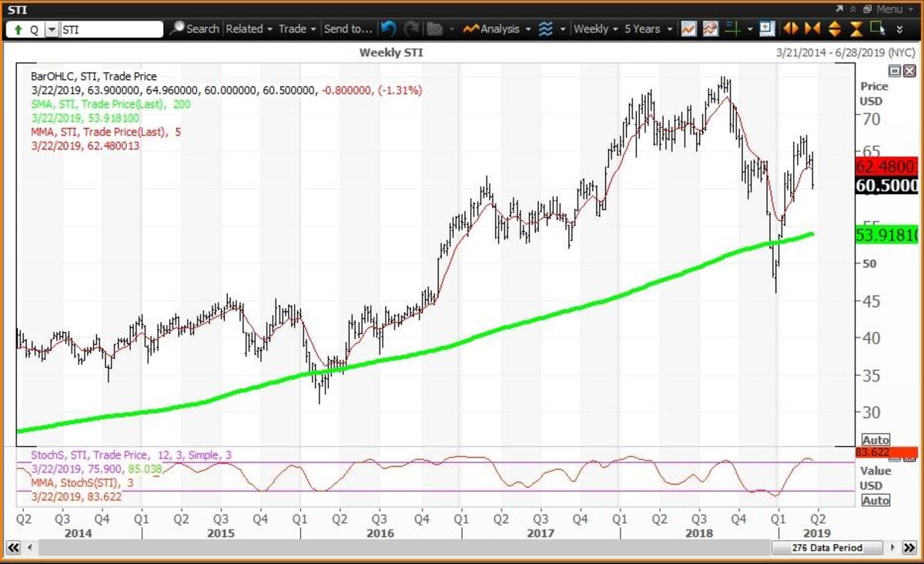The height and width of the screenshot is (564, 924).
Task: Toggle Auto scale on the stochastic panel
Action: pyautogui.click(x=875, y=501)
